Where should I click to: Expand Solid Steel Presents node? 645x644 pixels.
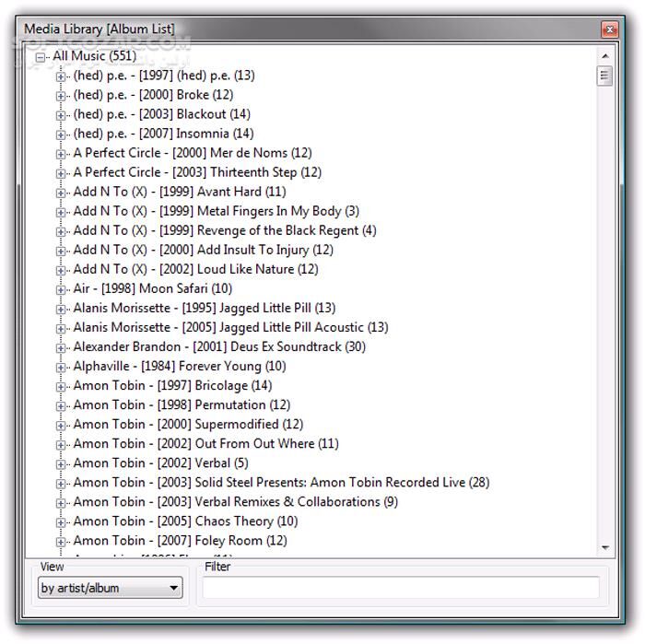61,484
